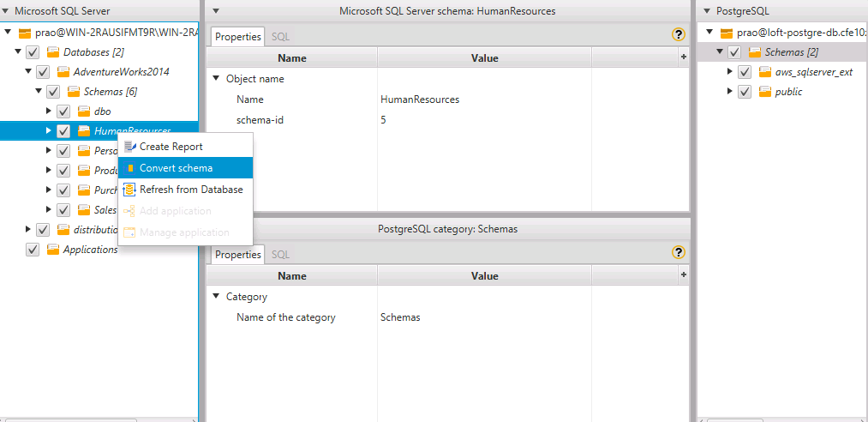Screen dimensions: 868x422
Task: Click the aws_sqlserver_ext folder icon
Action: tap(765, 72)
